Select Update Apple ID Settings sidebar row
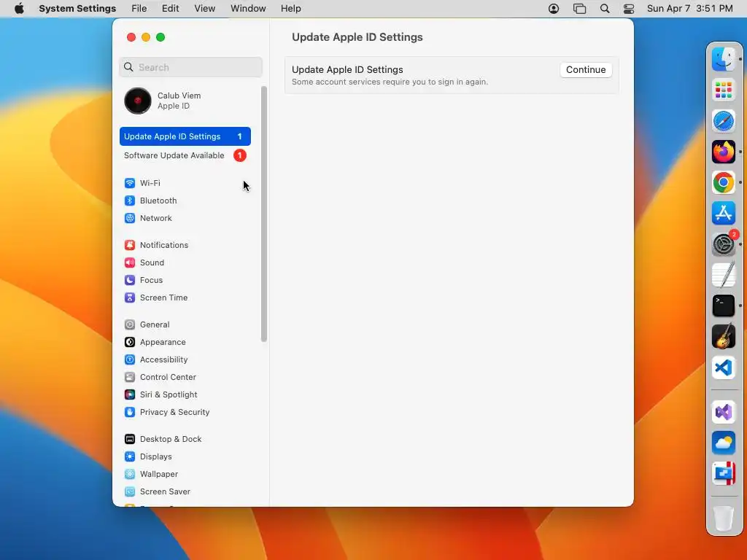 [x=185, y=136]
